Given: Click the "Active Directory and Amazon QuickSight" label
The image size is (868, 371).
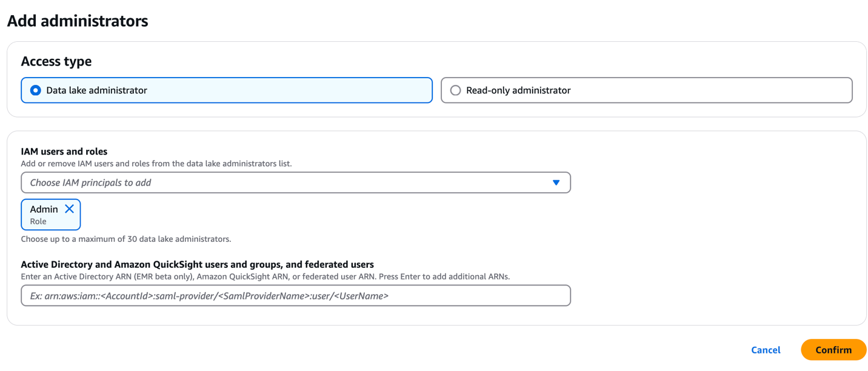Looking at the screenshot, I should 197,264.
